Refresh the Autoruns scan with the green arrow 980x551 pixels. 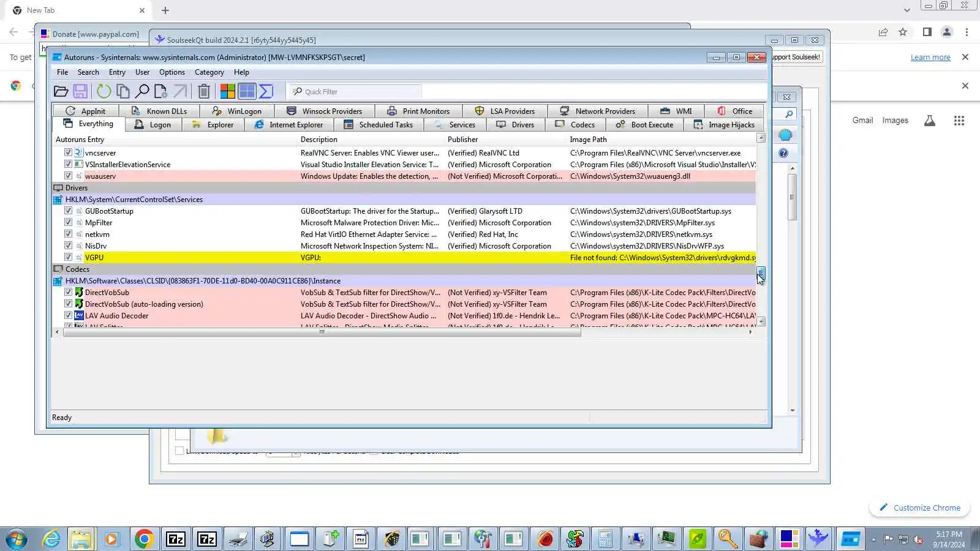(x=104, y=92)
